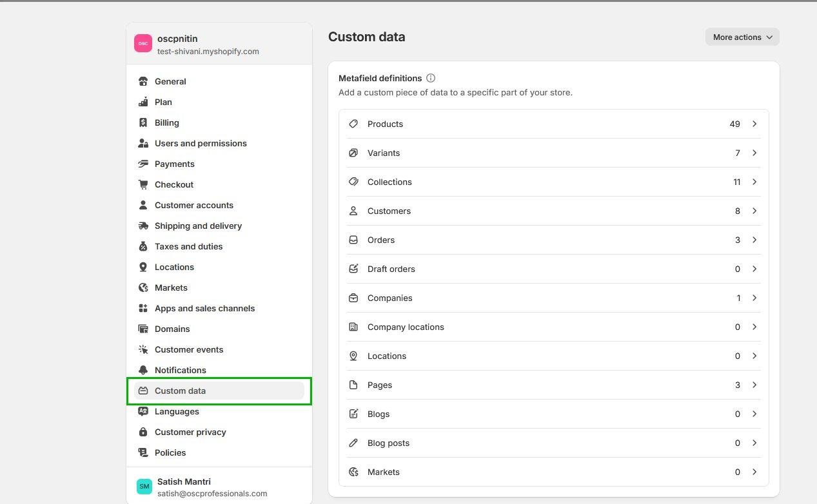Click the Shipping and delivery truck icon
Image resolution: width=817 pixels, height=504 pixels.
tap(143, 226)
